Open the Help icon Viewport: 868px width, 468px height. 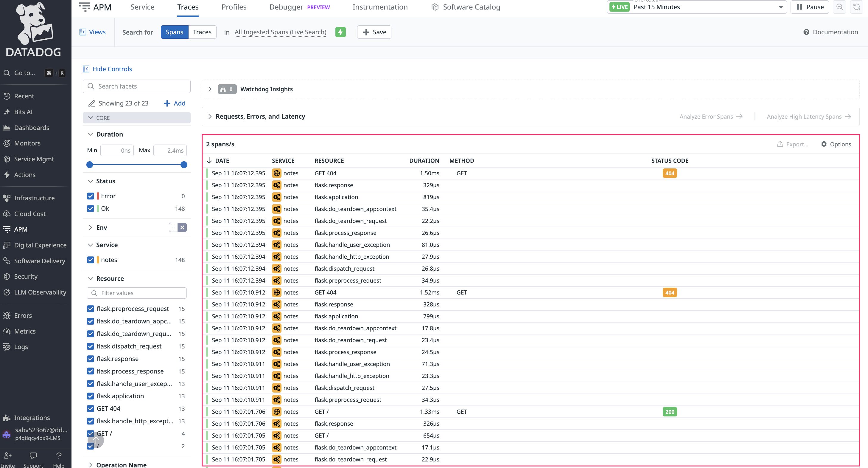pos(59,456)
